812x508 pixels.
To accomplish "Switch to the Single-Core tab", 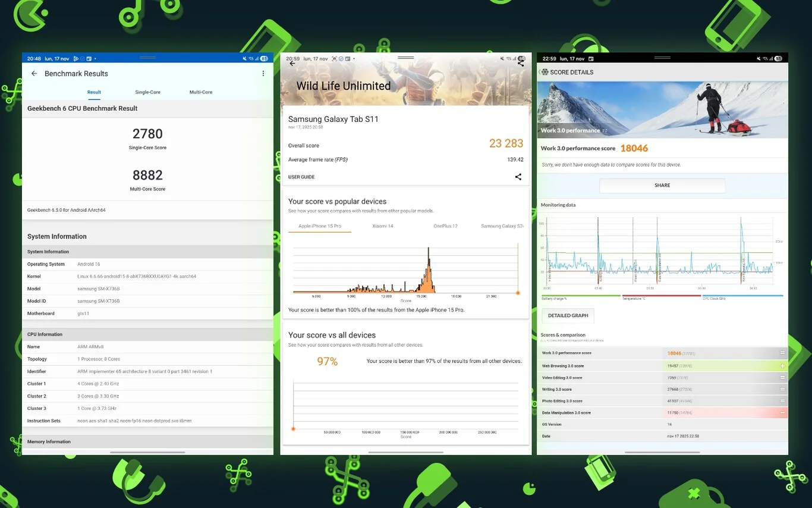I will tap(147, 92).
